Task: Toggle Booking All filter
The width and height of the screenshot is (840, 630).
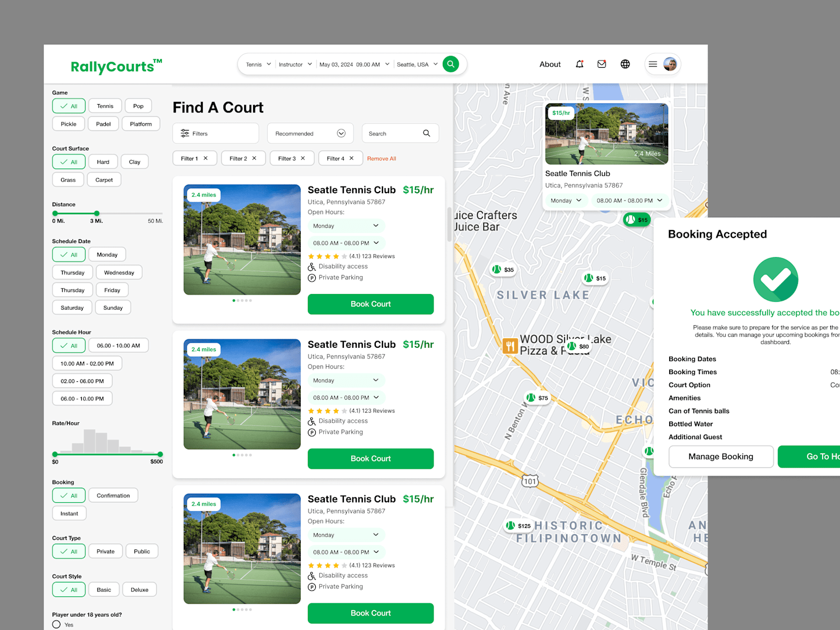Action: tap(69, 496)
